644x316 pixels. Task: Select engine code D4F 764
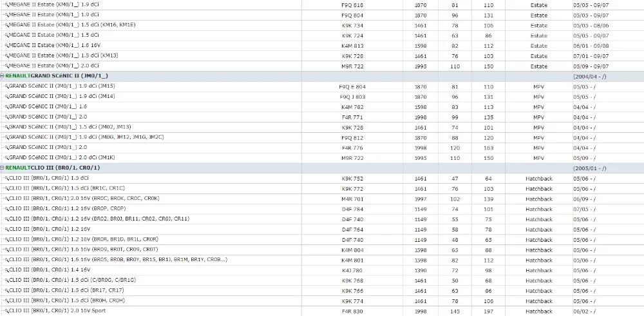(x=352, y=230)
